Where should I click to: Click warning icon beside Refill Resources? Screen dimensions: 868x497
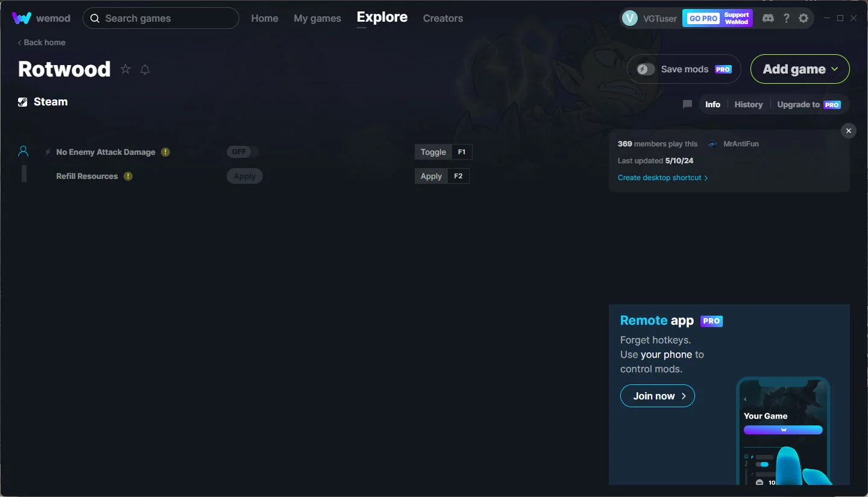click(x=128, y=176)
